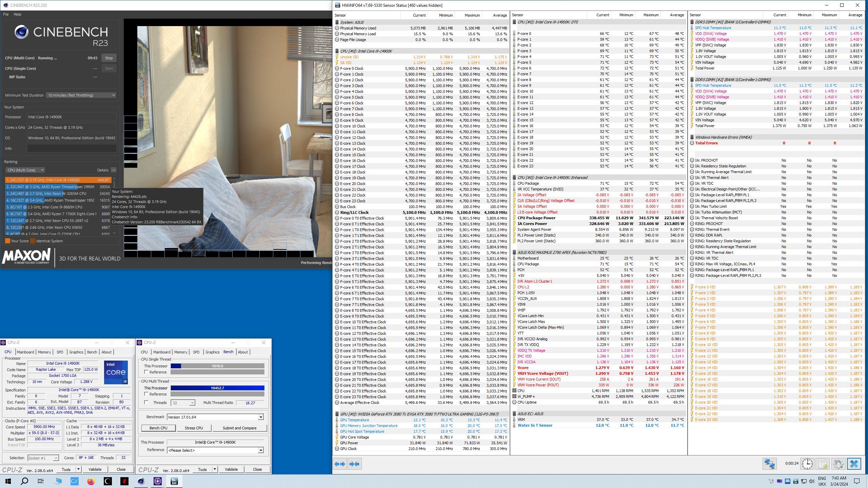The width and height of the screenshot is (868, 488).
Task: Switch to Mainboard tab in left CPU-Z
Action: point(25,352)
